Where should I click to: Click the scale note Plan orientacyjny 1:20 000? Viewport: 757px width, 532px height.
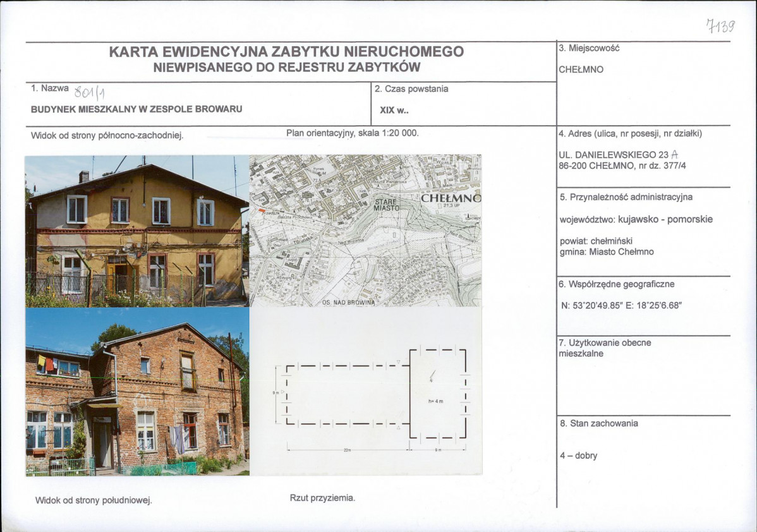point(352,131)
